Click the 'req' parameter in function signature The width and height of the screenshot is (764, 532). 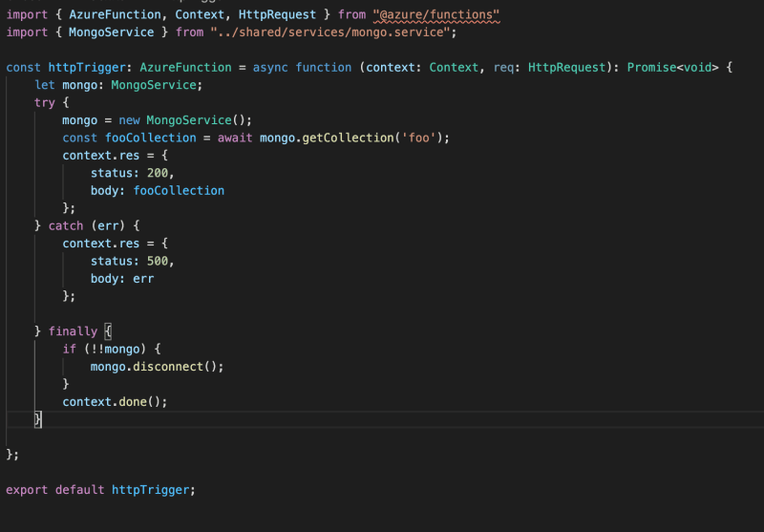pos(503,68)
